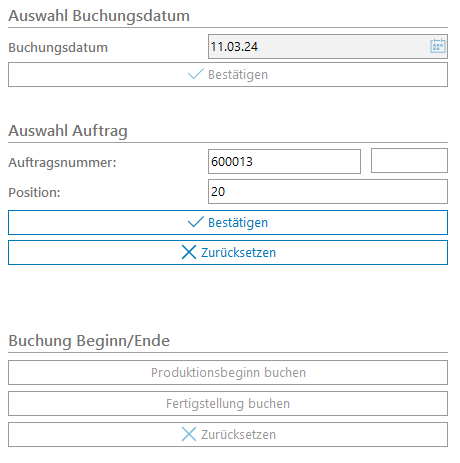460x463 pixels.
Task: Focus the Buchungsdatum field showing 11.03.24
Action: pos(328,46)
